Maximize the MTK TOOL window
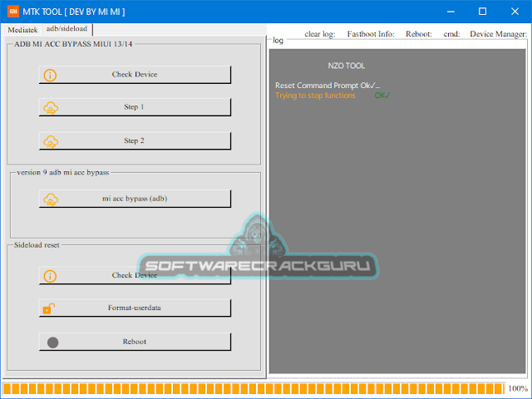Screen dimensions: 532x399 (482, 12)
